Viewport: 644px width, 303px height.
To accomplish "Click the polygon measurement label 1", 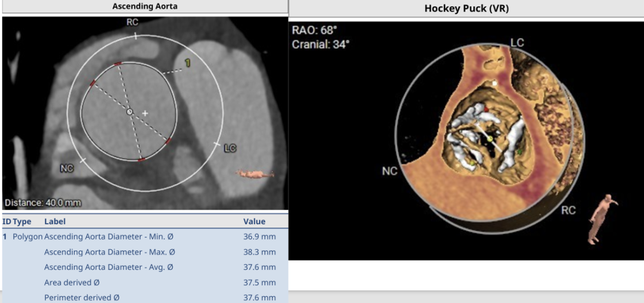I will click(x=187, y=63).
